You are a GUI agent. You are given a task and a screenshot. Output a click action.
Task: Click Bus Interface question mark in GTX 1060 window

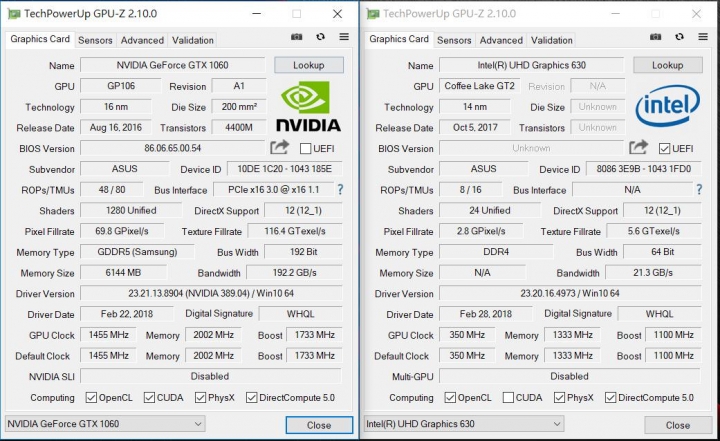coord(340,189)
